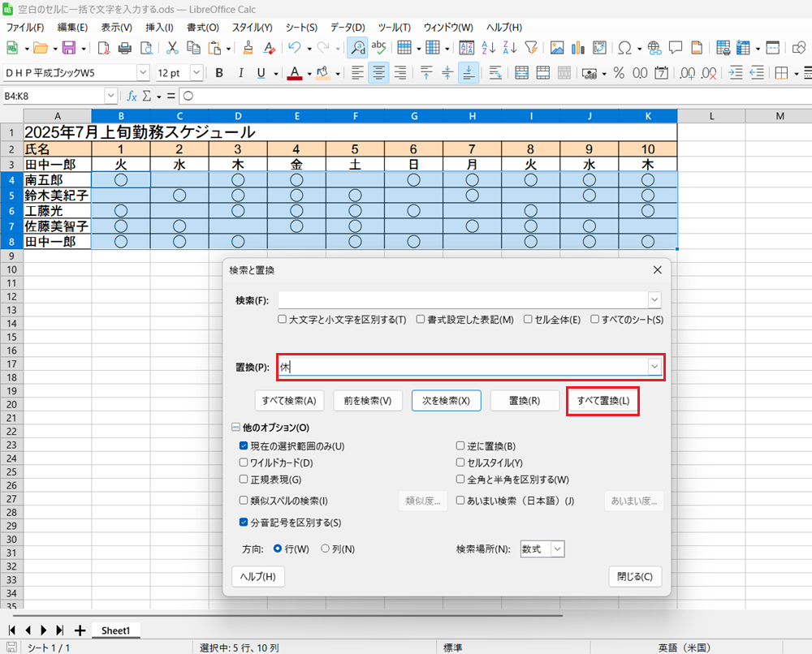Open the データ menu
This screenshot has width=812, height=654.
pos(348,28)
